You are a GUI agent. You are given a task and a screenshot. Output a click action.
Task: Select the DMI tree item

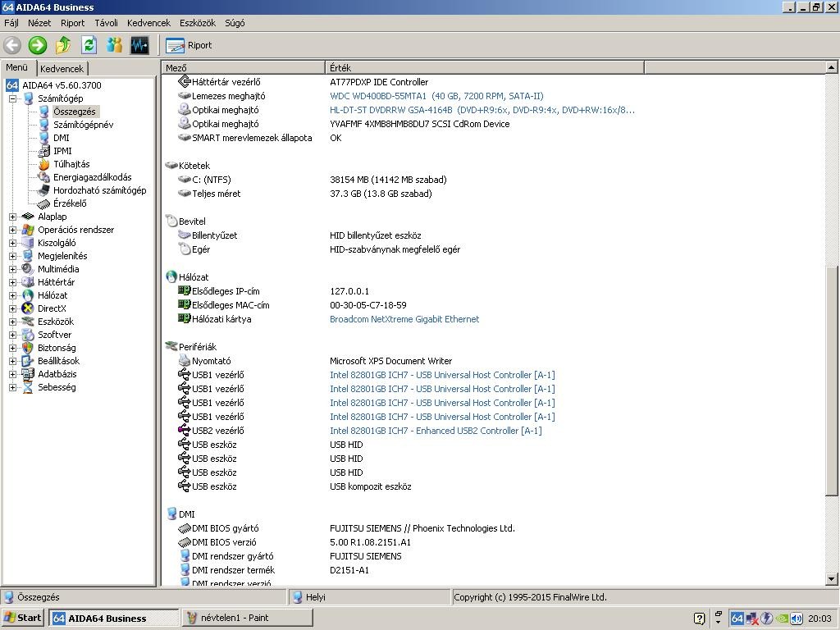point(61,138)
